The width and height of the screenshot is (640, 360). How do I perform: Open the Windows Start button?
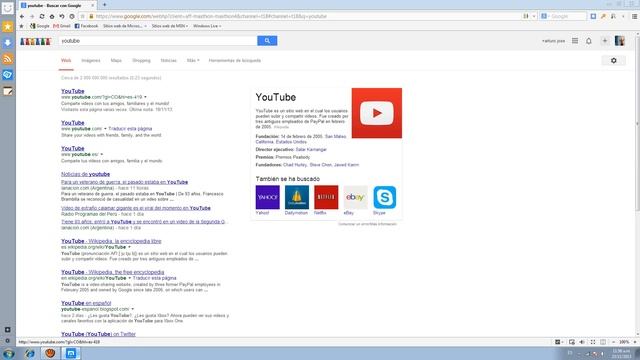(9, 353)
